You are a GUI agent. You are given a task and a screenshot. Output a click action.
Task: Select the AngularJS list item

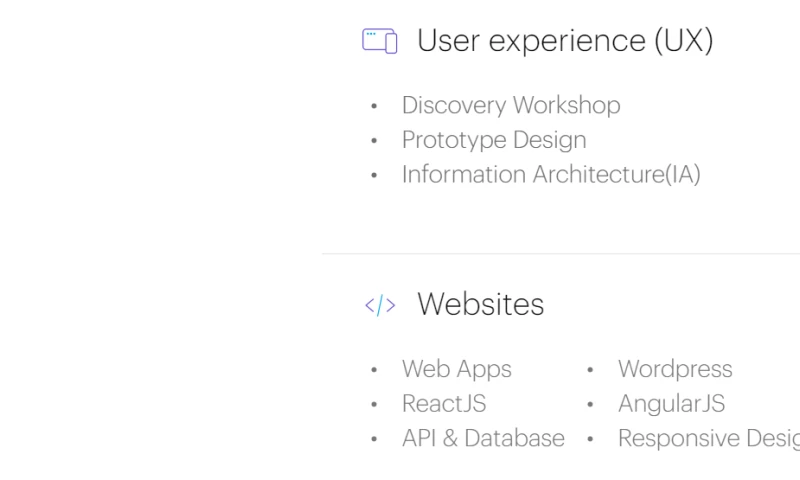[x=671, y=404]
